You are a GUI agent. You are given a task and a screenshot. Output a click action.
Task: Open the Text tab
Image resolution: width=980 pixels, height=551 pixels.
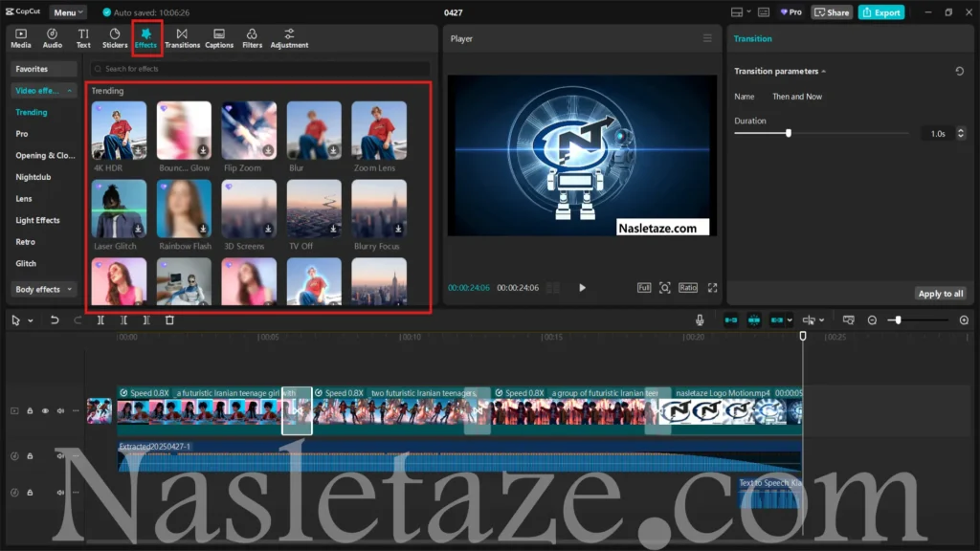(83, 38)
